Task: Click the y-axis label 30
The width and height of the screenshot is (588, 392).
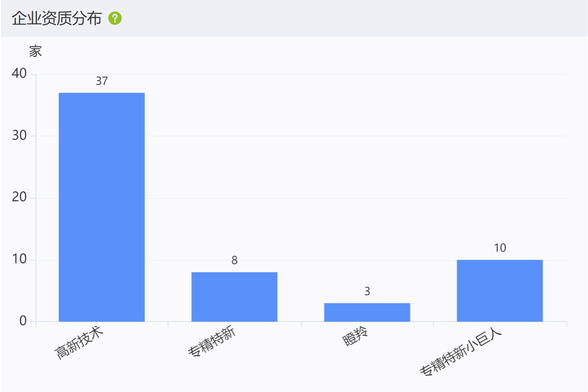Action: (x=20, y=136)
